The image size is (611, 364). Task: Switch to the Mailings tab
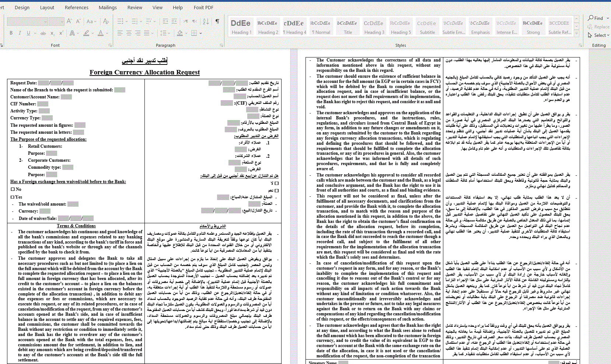click(x=108, y=7)
